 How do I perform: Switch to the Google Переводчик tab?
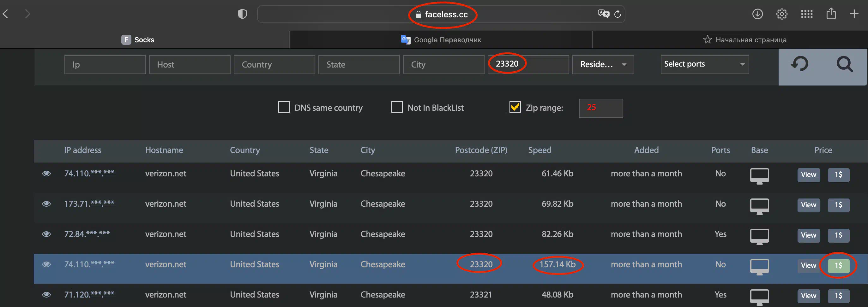pos(441,40)
